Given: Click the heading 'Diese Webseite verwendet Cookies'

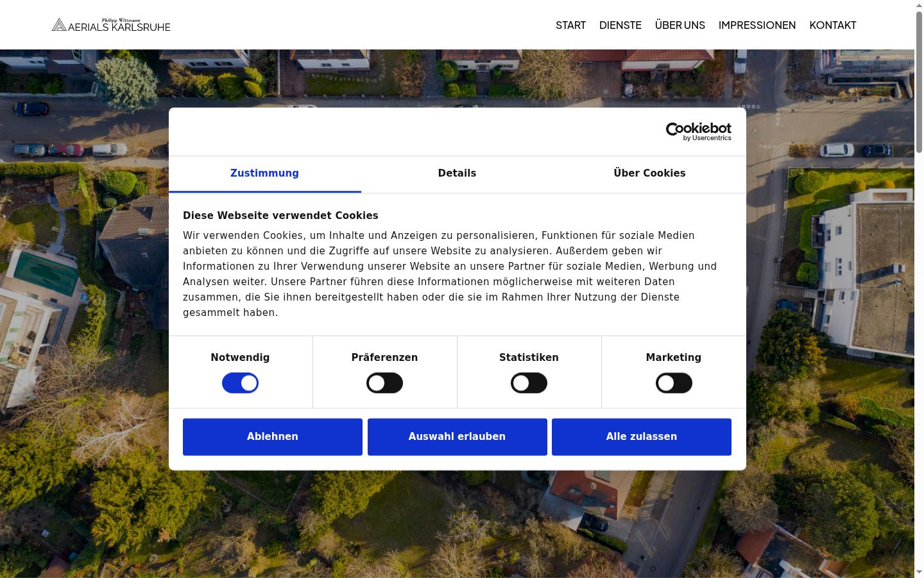Looking at the screenshot, I should pyautogui.click(x=280, y=216).
